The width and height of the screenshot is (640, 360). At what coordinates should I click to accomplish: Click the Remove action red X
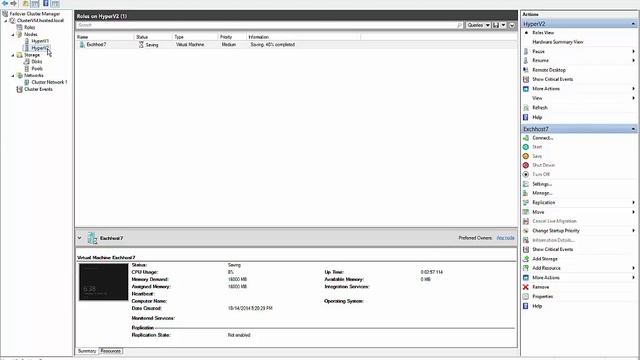[x=526, y=287]
